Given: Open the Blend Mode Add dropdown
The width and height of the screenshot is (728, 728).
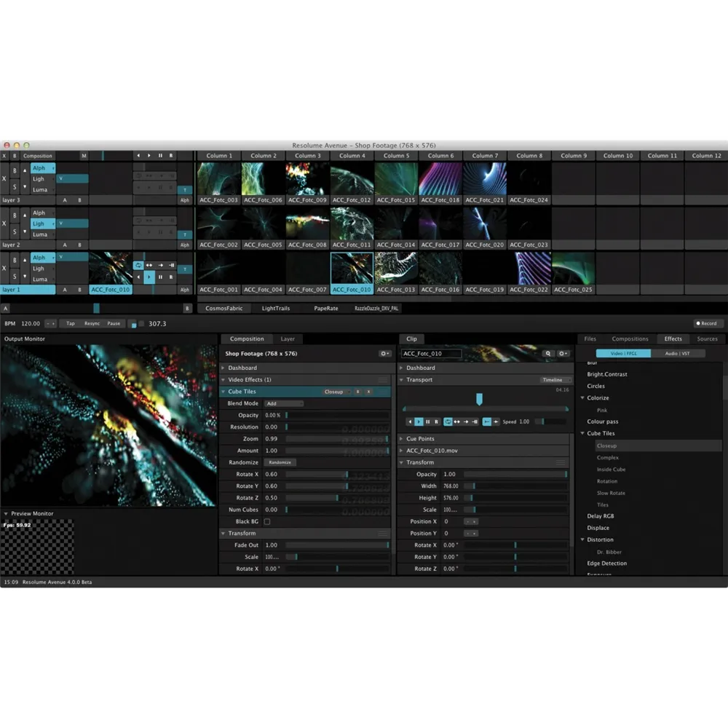Looking at the screenshot, I should coord(283,403).
